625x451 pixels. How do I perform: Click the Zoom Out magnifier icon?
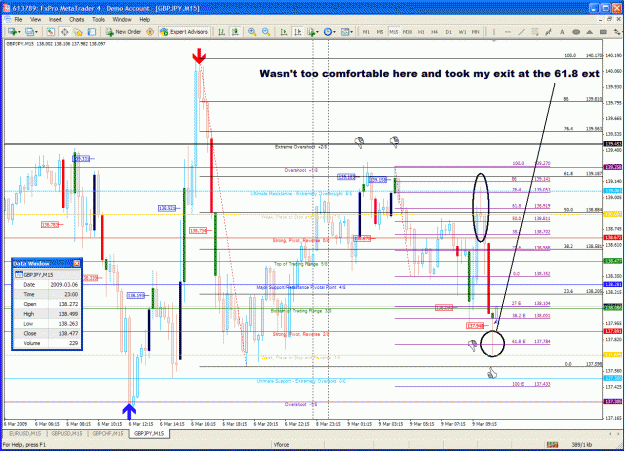pos(266,32)
